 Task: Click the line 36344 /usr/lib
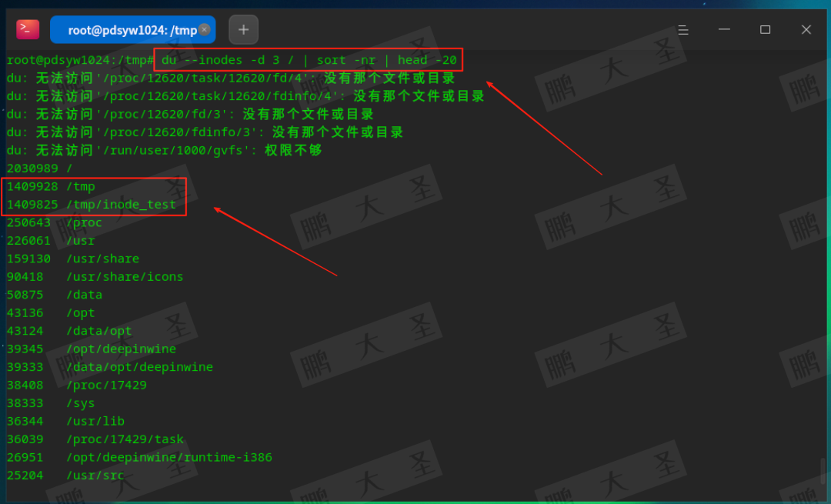point(65,421)
